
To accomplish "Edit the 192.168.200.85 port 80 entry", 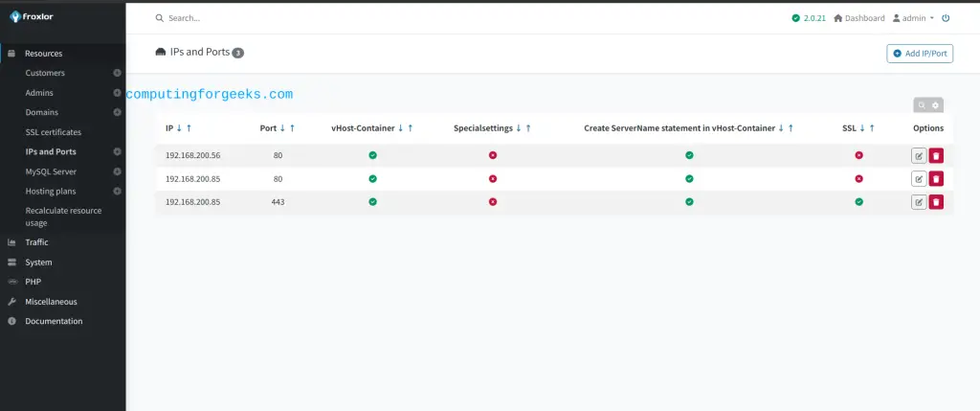I will [919, 179].
